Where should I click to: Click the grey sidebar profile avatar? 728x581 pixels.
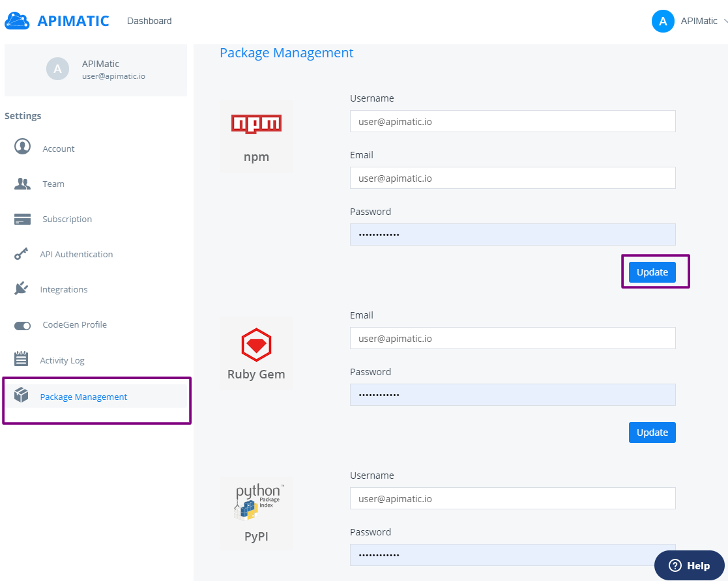57,68
